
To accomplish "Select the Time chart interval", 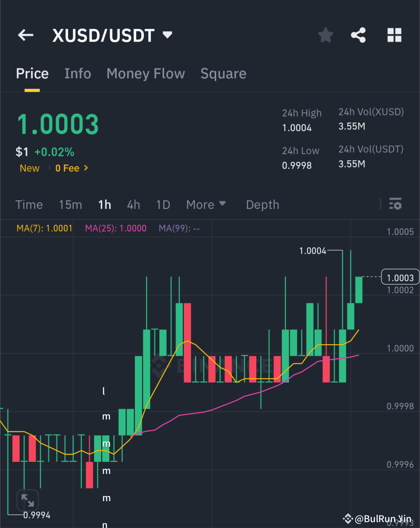I will point(29,205).
